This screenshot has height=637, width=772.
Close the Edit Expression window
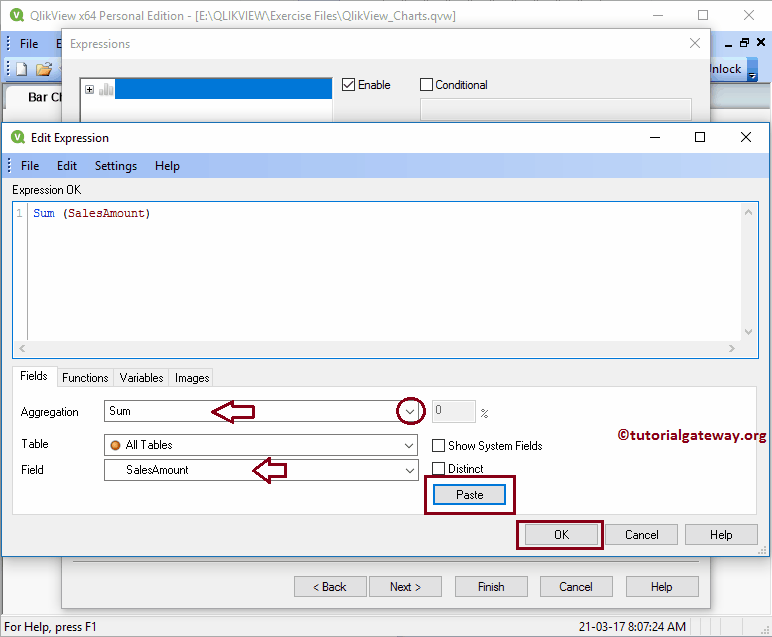(x=745, y=137)
